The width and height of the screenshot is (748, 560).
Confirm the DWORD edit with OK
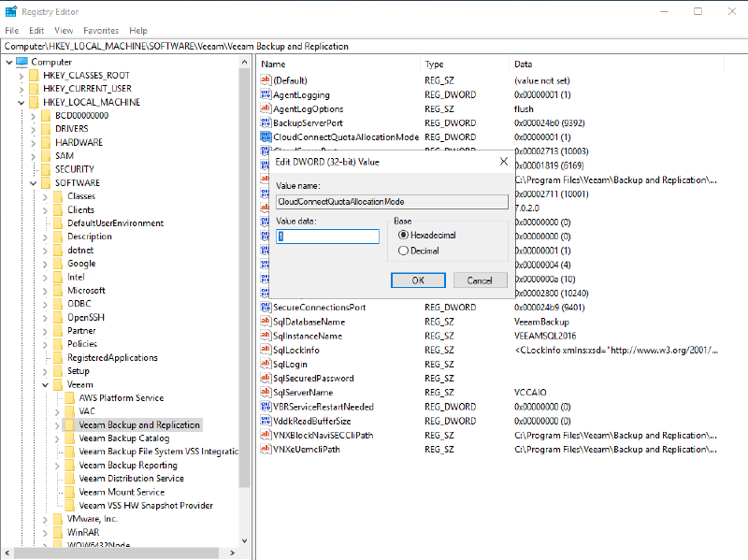[x=418, y=280]
